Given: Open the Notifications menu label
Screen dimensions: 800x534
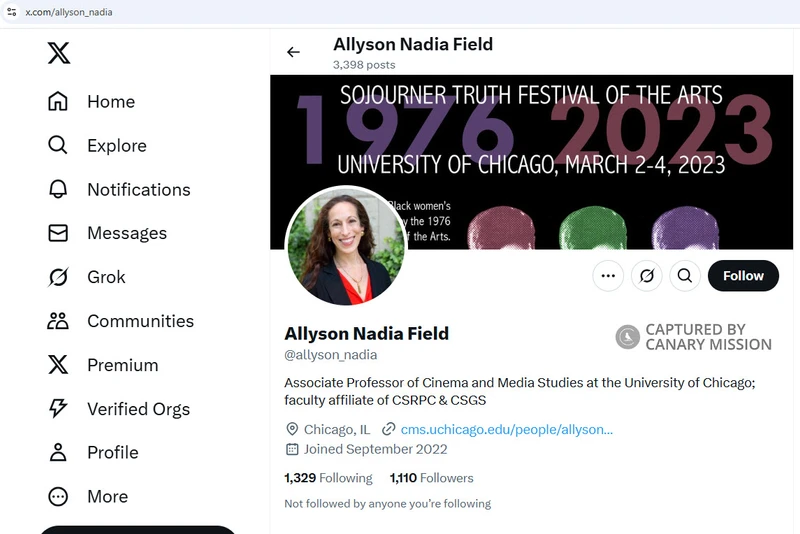Looking at the screenshot, I should tap(139, 189).
